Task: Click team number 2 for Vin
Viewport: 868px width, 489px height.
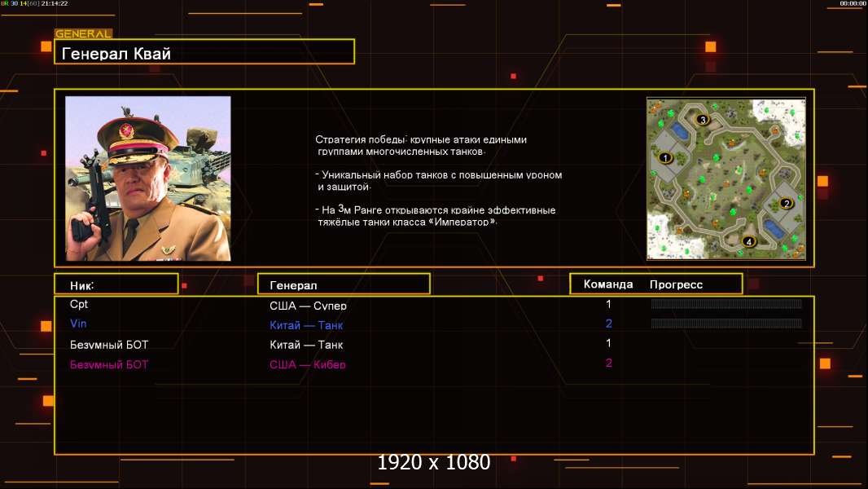Action: coord(608,324)
